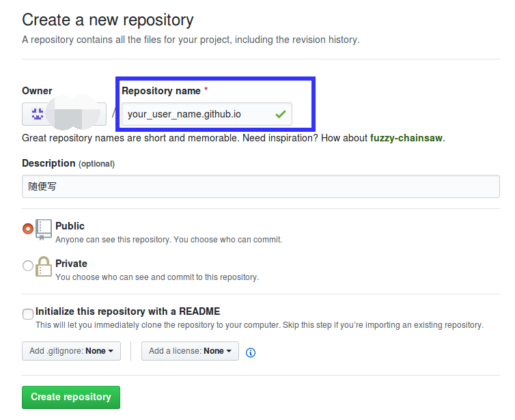515x420 pixels.
Task: Click the 'Owner' label
Action: point(37,91)
